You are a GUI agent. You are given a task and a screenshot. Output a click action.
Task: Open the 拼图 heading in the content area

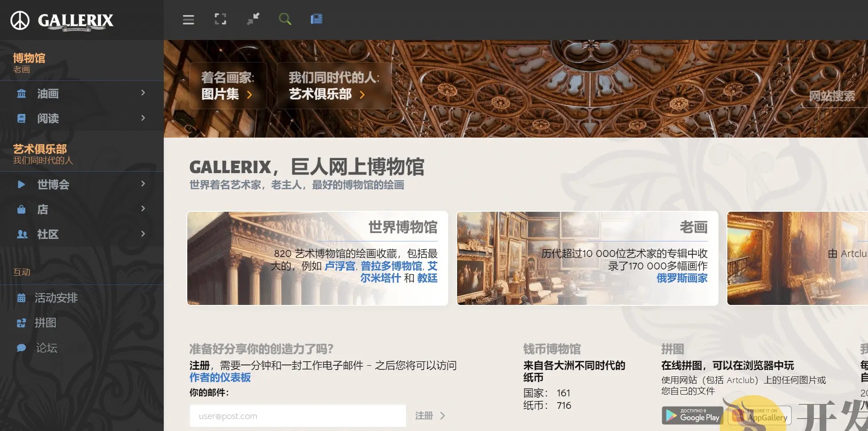(x=673, y=349)
